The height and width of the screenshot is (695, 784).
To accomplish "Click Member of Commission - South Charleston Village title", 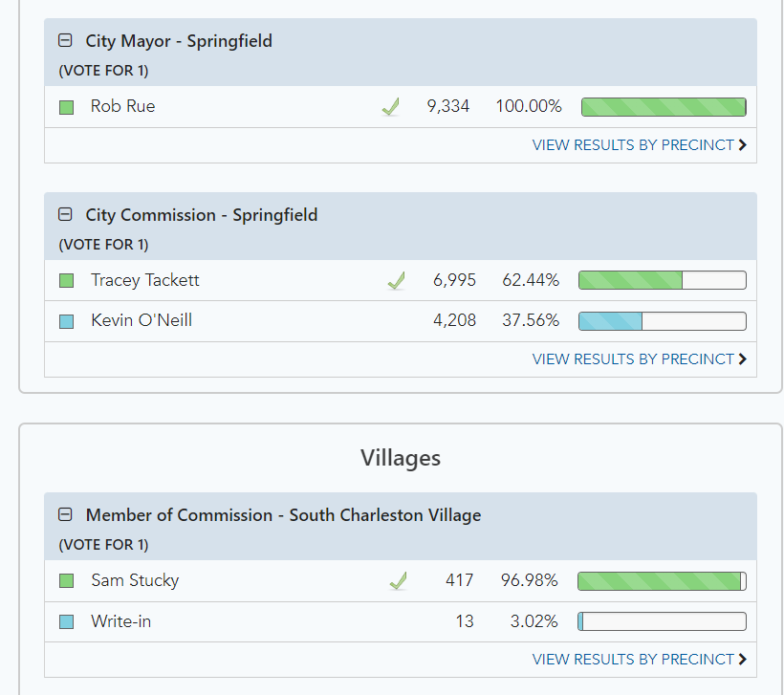I will click(x=284, y=515).
